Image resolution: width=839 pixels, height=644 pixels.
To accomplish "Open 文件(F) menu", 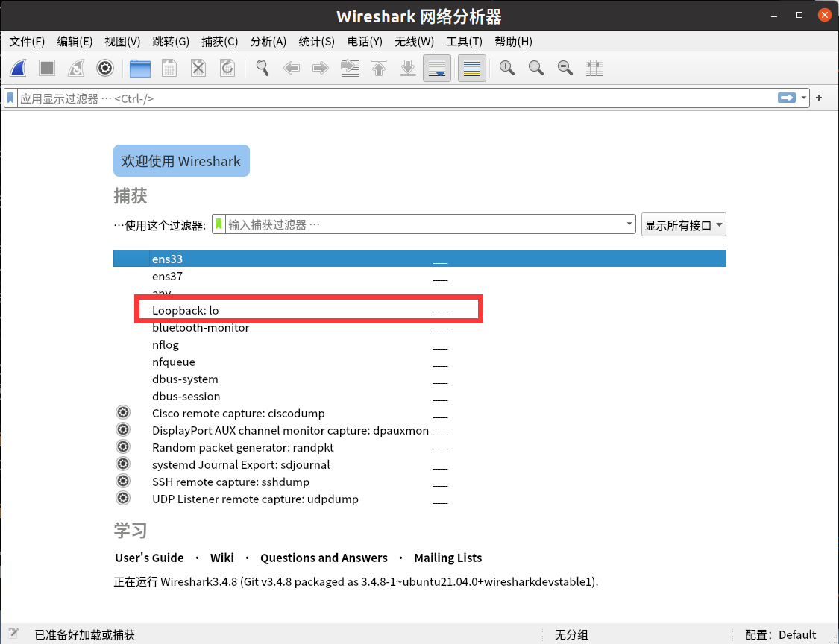I will point(27,42).
